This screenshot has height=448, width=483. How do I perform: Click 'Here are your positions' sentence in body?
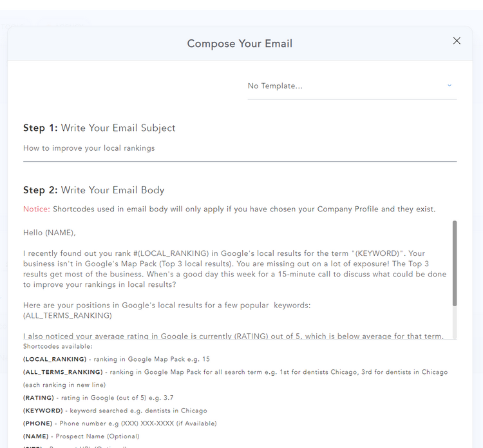point(167,306)
